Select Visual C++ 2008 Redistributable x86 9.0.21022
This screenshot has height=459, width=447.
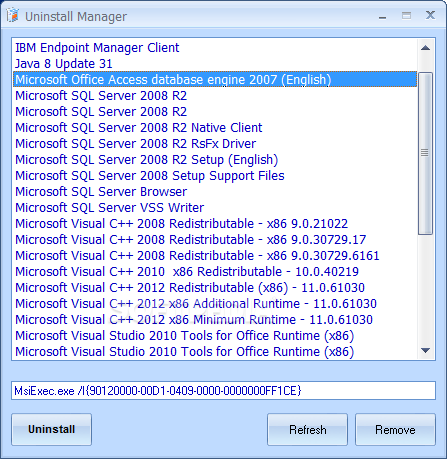coord(215,224)
